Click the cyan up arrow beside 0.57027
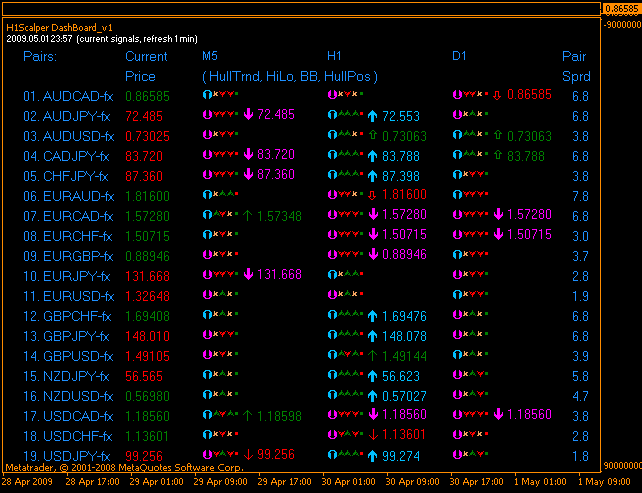 pos(372,396)
